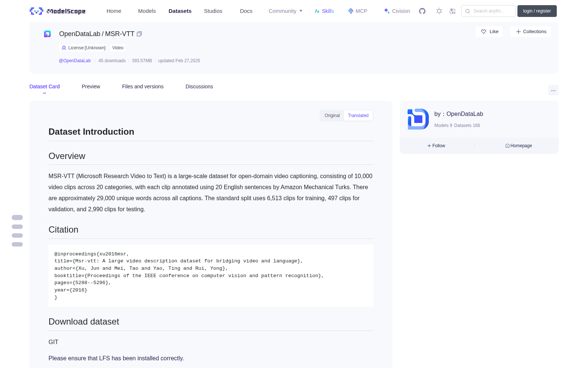Click License:[Unknown] tag

83,48
